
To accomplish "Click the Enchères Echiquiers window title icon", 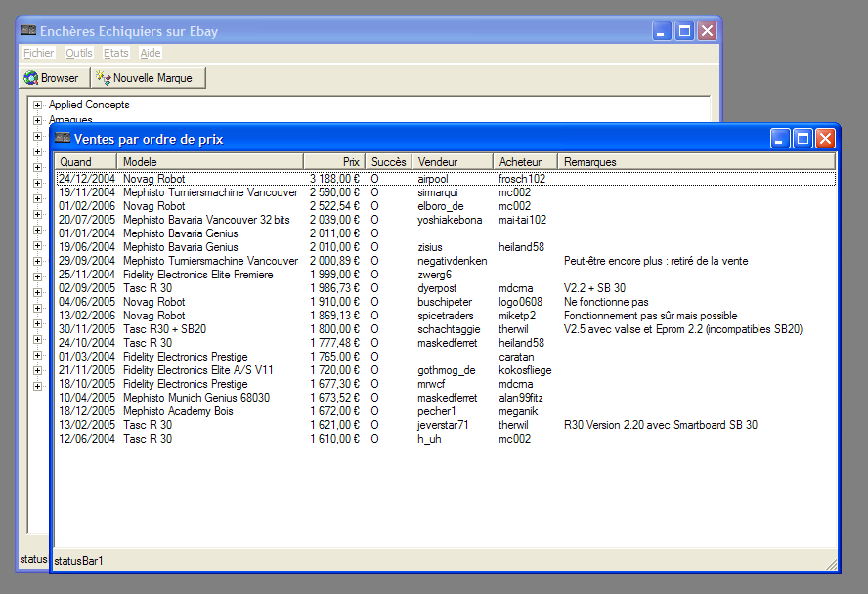I will 28,31.
